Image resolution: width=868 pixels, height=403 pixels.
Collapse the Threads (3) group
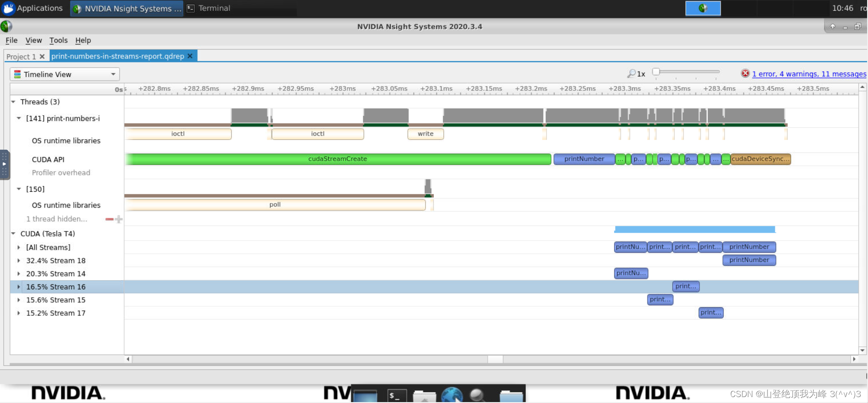13,102
